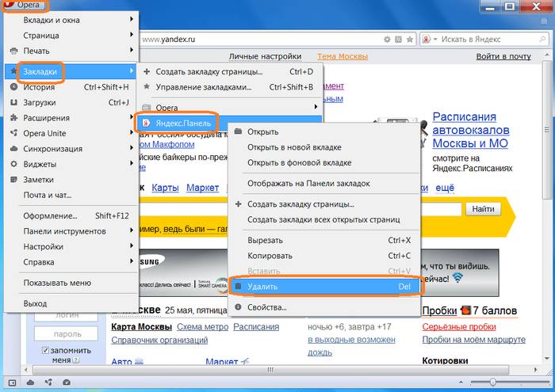Open the 'Войти в почту' link
The height and width of the screenshot is (392, 555).
coord(503,56)
